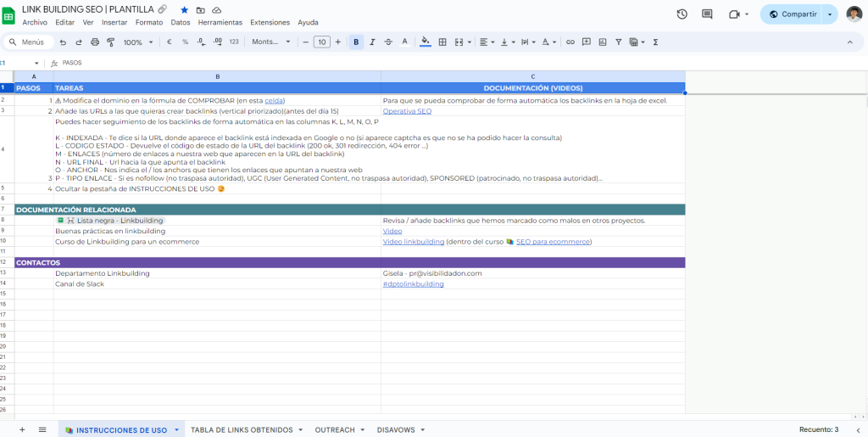The image size is (868, 437).
Task: Open the Extensiones menu
Action: tap(270, 22)
